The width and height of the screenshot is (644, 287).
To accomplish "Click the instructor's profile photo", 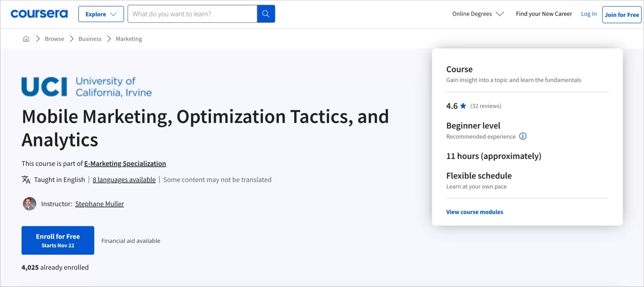I will click(x=29, y=204).
